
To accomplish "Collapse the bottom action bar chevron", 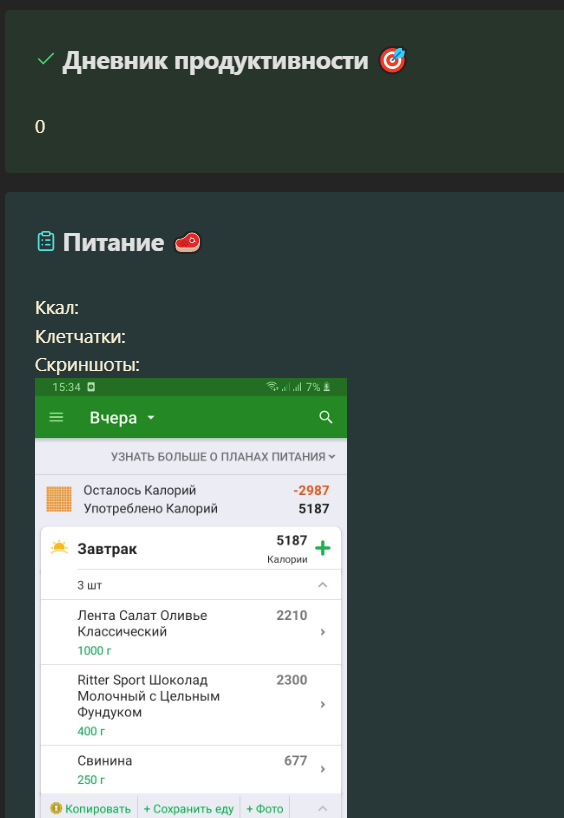I will click(322, 808).
